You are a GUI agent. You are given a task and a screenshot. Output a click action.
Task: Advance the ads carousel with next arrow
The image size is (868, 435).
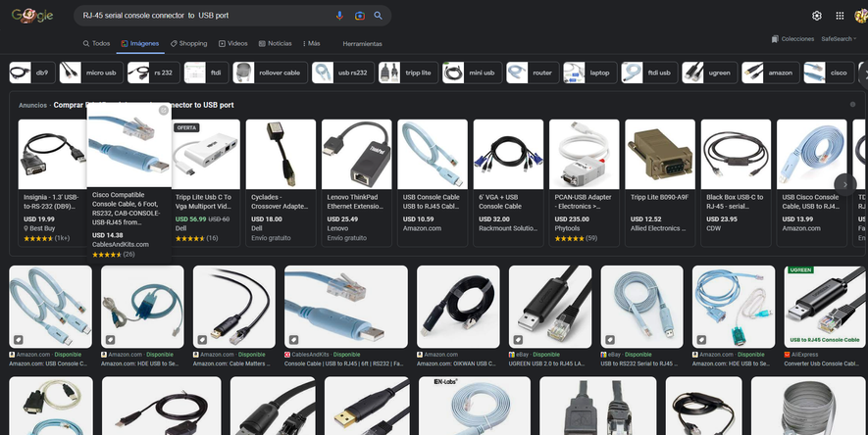[844, 184]
